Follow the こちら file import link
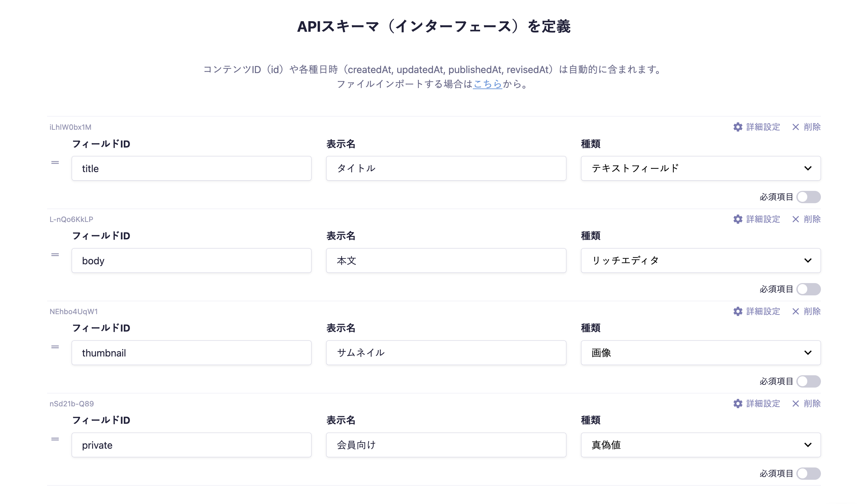The height and width of the screenshot is (504, 868). pyautogui.click(x=487, y=84)
